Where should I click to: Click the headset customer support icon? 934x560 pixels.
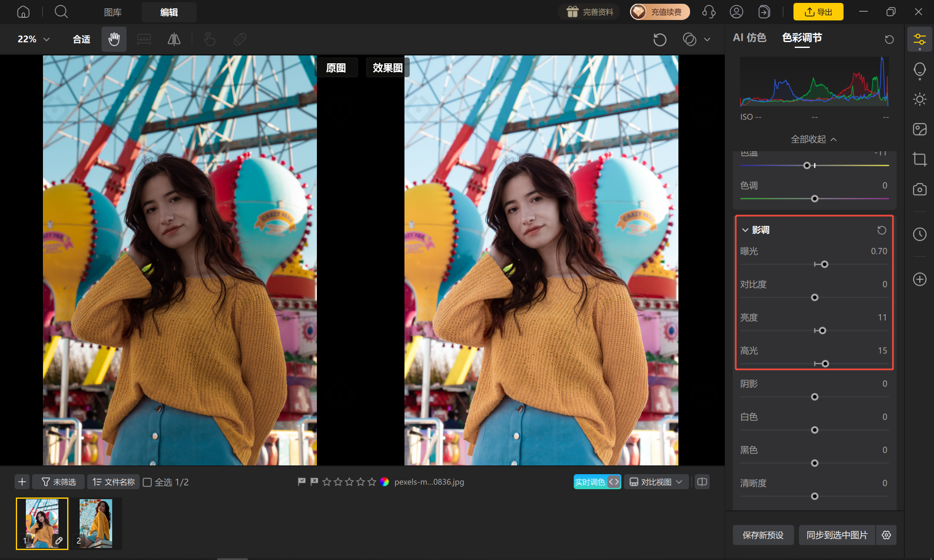pyautogui.click(x=709, y=12)
